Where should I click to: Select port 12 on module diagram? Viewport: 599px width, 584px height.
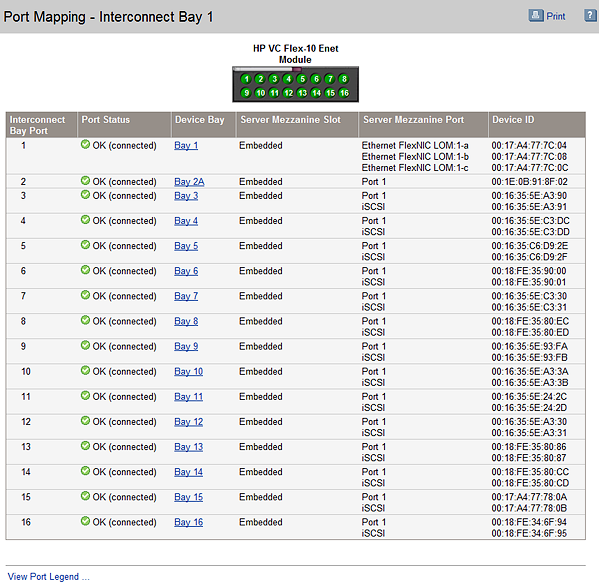pos(288,93)
